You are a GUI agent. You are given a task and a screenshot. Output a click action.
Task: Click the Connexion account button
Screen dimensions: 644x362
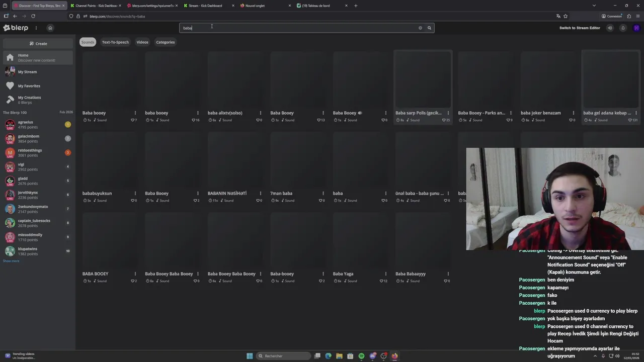click(x=612, y=16)
